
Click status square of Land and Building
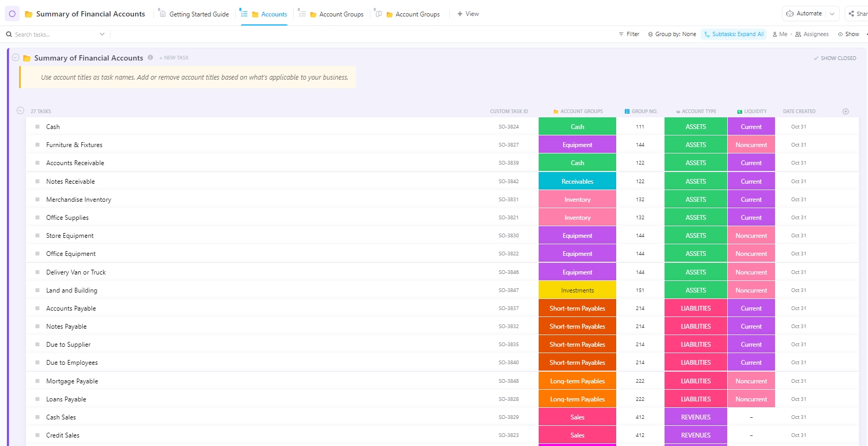(37, 290)
